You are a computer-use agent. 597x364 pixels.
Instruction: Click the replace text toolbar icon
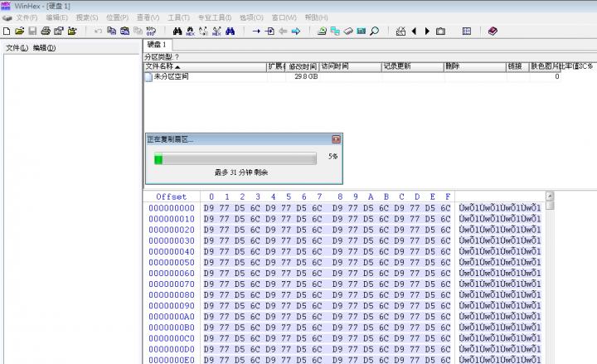tap(203, 32)
